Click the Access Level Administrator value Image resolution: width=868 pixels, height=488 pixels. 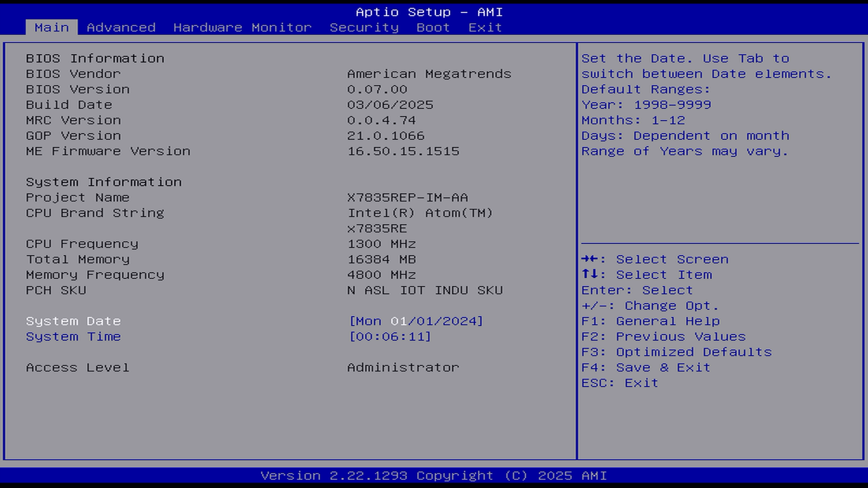coord(403,367)
